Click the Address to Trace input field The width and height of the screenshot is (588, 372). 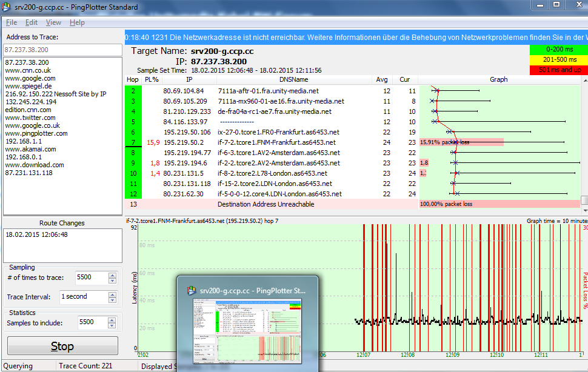point(62,50)
